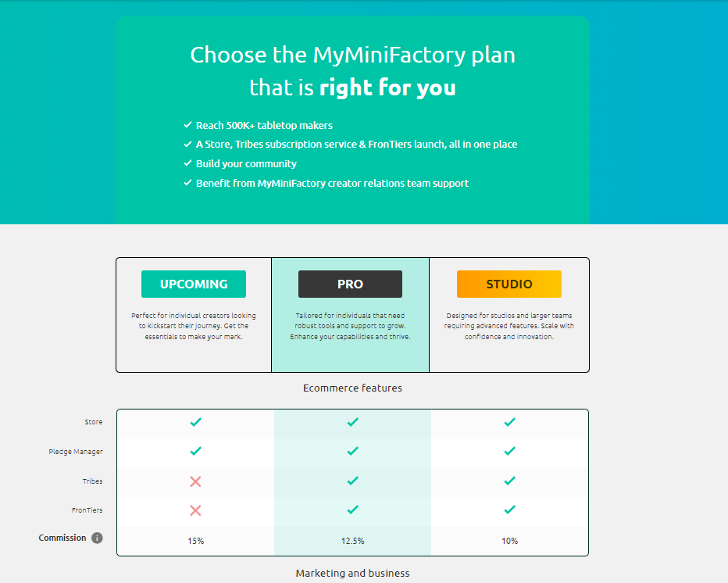Viewport: 728px width, 583px height.
Task: Click the Store checkmark under Studio plan
Action: point(510,422)
